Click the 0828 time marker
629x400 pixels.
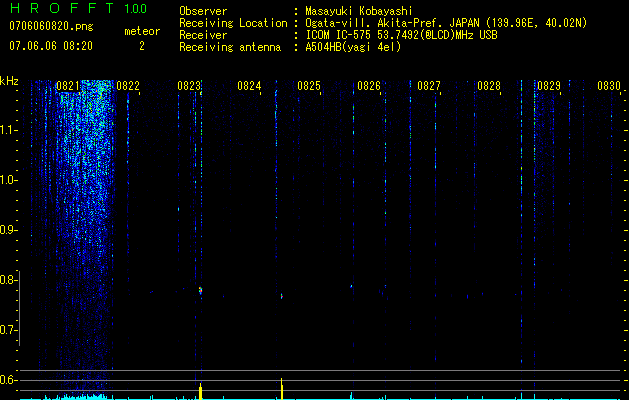coord(489,86)
